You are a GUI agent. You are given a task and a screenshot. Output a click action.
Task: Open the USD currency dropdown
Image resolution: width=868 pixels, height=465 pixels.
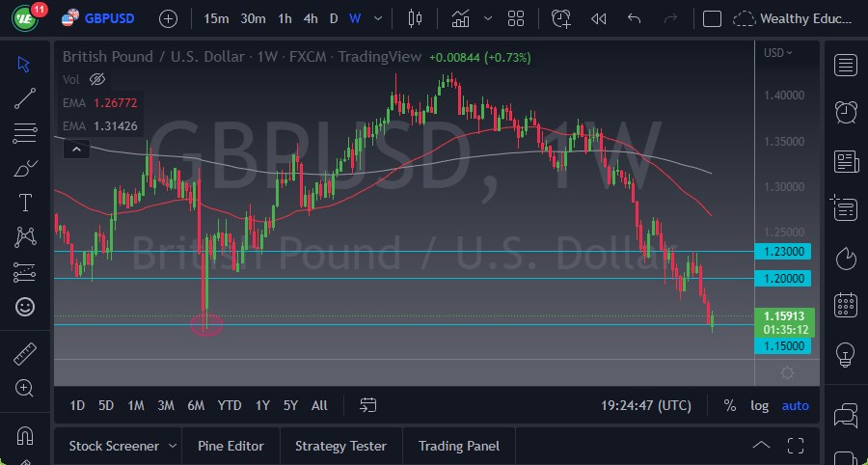[x=777, y=53]
